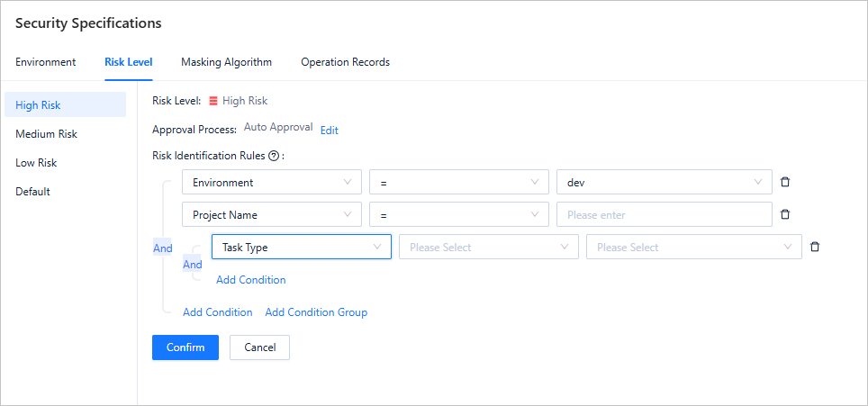Switch to the Masking Algorithm tab
The width and height of the screenshot is (868, 406).
(226, 62)
